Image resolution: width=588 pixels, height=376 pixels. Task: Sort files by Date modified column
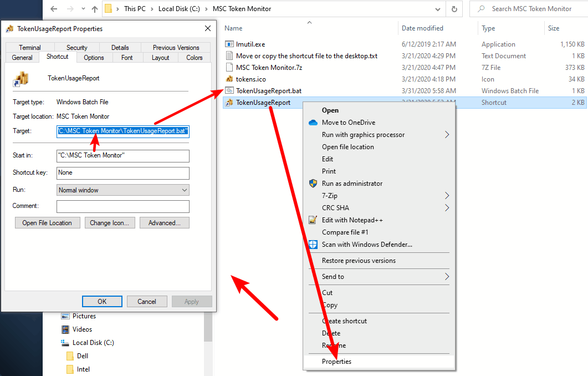[x=422, y=28]
